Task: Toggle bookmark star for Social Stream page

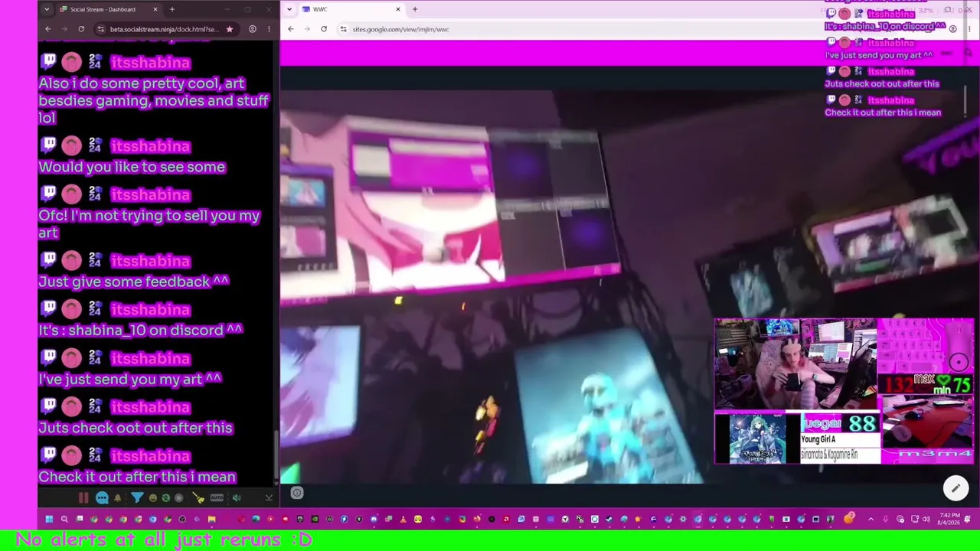Action: tap(229, 29)
